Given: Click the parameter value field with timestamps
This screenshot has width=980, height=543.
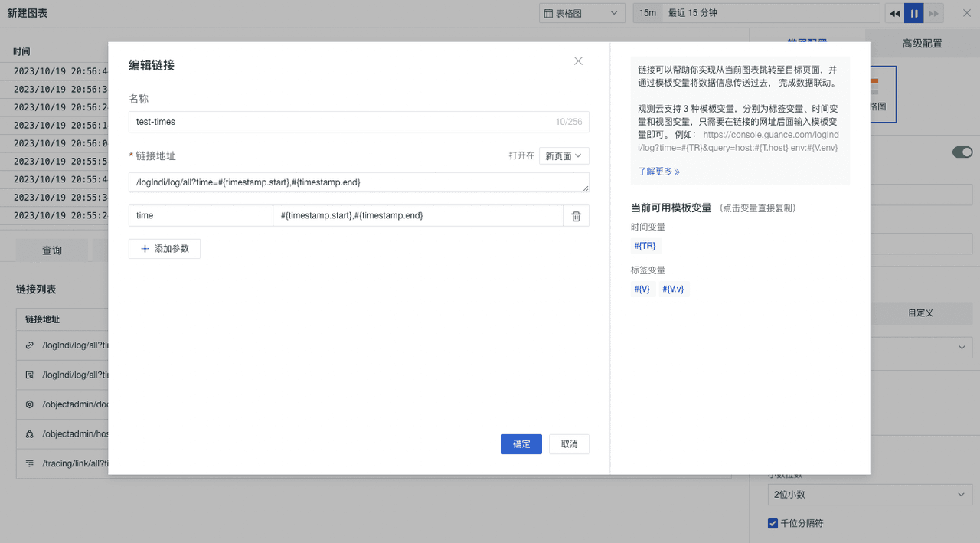Looking at the screenshot, I should [418, 216].
